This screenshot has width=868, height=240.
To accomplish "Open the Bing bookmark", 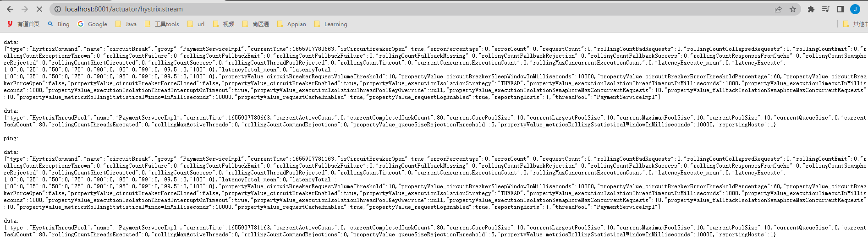I will [x=59, y=24].
